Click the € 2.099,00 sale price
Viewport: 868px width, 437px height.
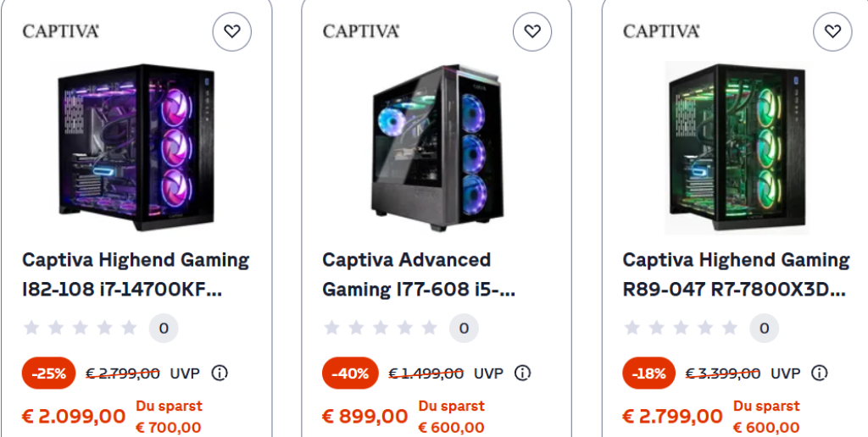point(74,417)
